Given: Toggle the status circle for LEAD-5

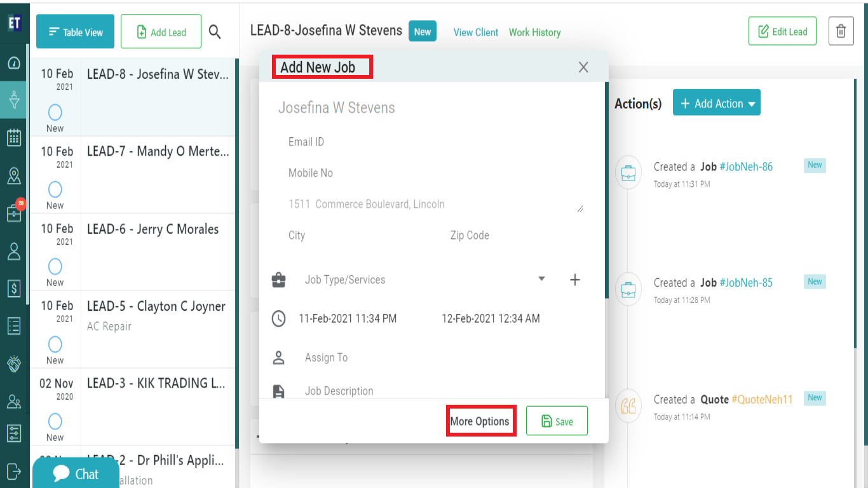Looking at the screenshot, I should pyautogui.click(x=55, y=344).
